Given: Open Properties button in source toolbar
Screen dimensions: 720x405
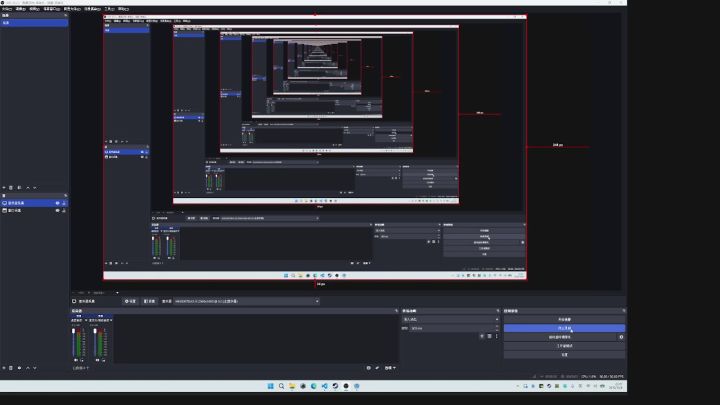Looking at the screenshot, I should click(x=130, y=301).
